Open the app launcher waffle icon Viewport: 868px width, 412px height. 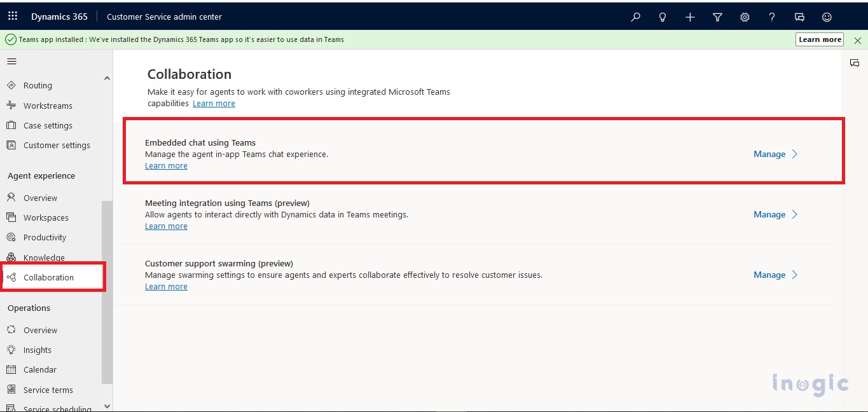coord(13,17)
